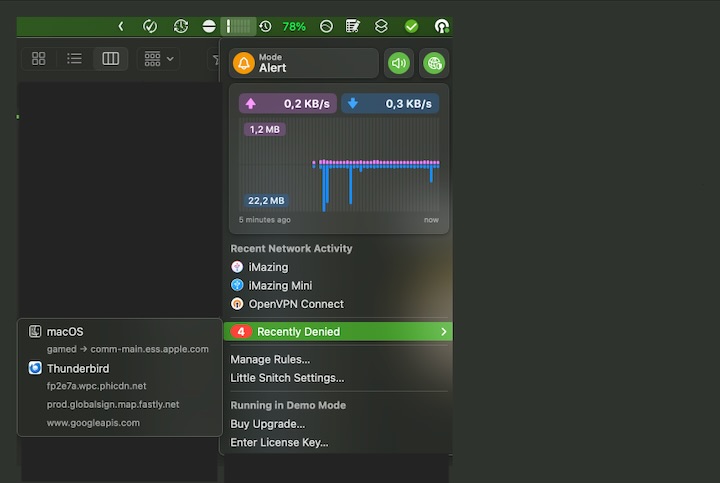Switch to list view in toolbar
This screenshot has width=720, height=483.
pyautogui.click(x=74, y=59)
